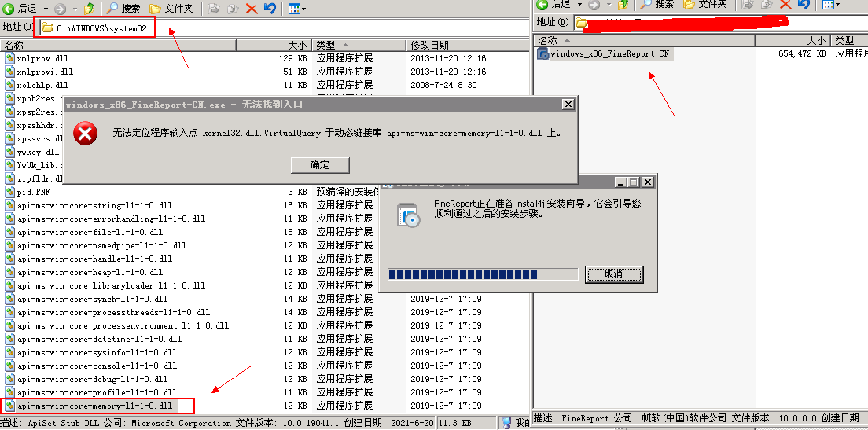Open Views dropdown arrow in FineReport folder window

click(x=838, y=5)
